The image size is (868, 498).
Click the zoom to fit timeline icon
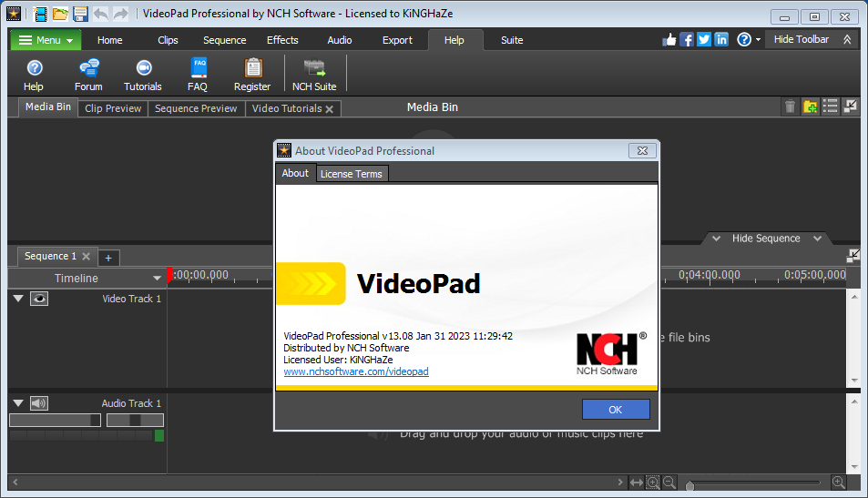[x=653, y=483]
